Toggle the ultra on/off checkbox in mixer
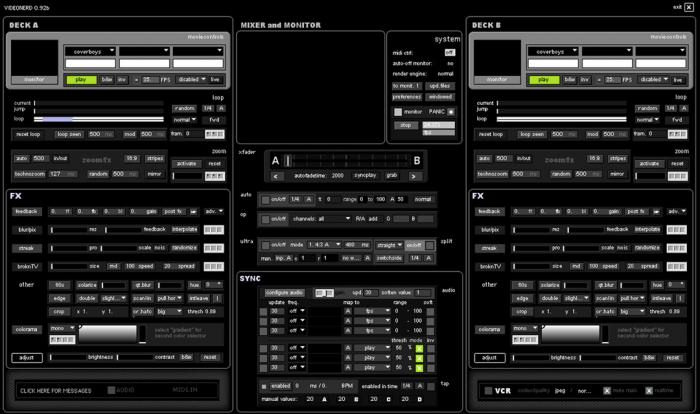 266,245
